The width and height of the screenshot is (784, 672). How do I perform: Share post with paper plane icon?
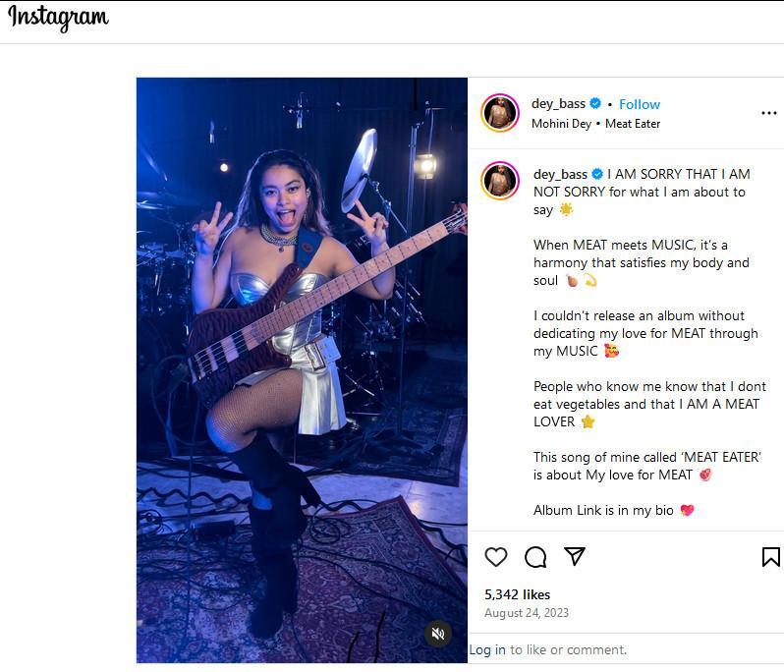click(x=575, y=556)
